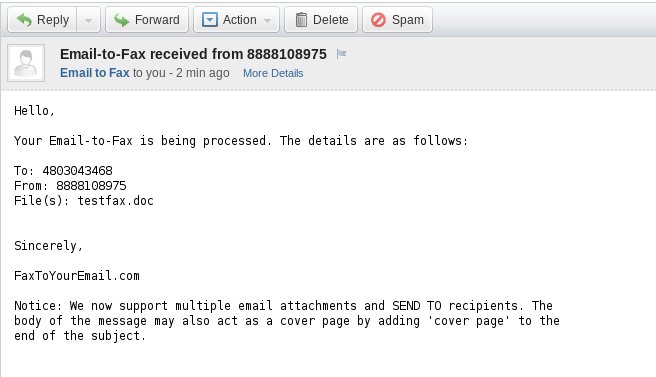
Task: Click the testfax.doc file name
Action: coord(115,201)
